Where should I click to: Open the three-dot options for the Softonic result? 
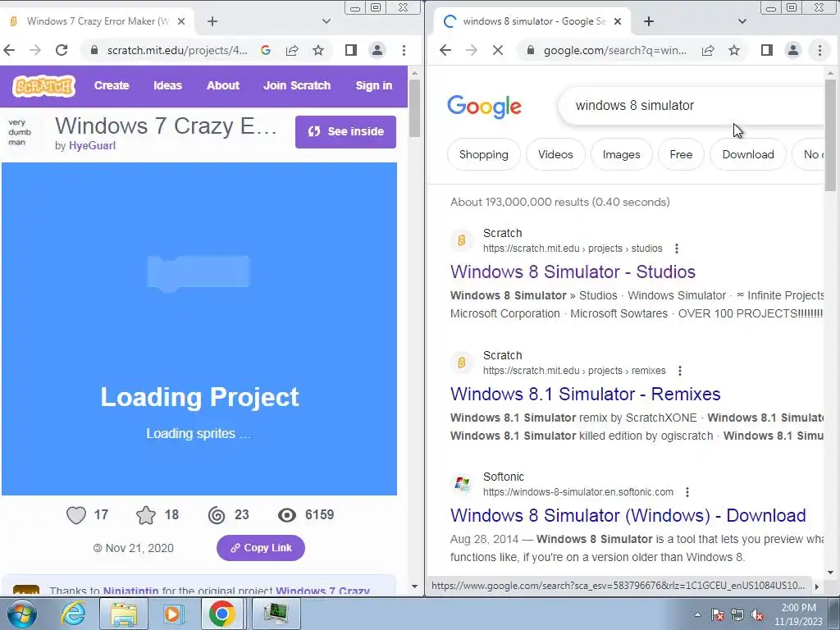pos(687,492)
